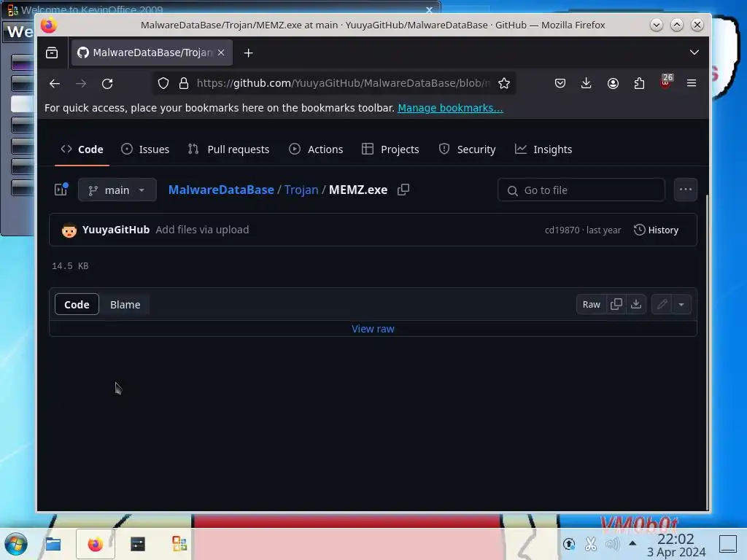Open the Add files via upload commit
This screenshot has height=560, width=747.
point(202,230)
